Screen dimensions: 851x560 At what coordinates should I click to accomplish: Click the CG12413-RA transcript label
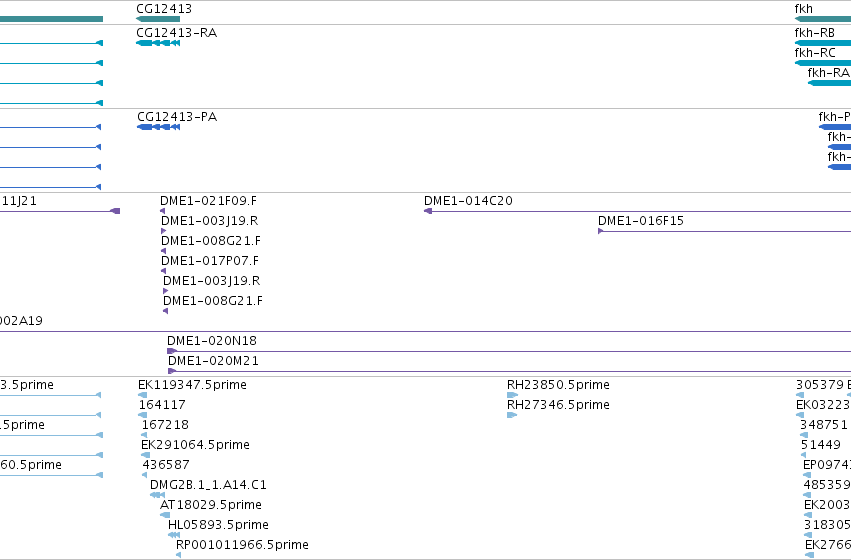176,33
